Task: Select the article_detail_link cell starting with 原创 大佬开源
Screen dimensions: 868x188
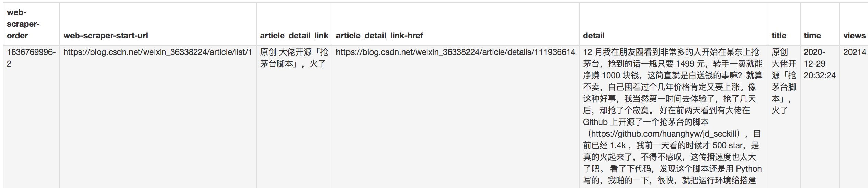Action: [x=294, y=58]
